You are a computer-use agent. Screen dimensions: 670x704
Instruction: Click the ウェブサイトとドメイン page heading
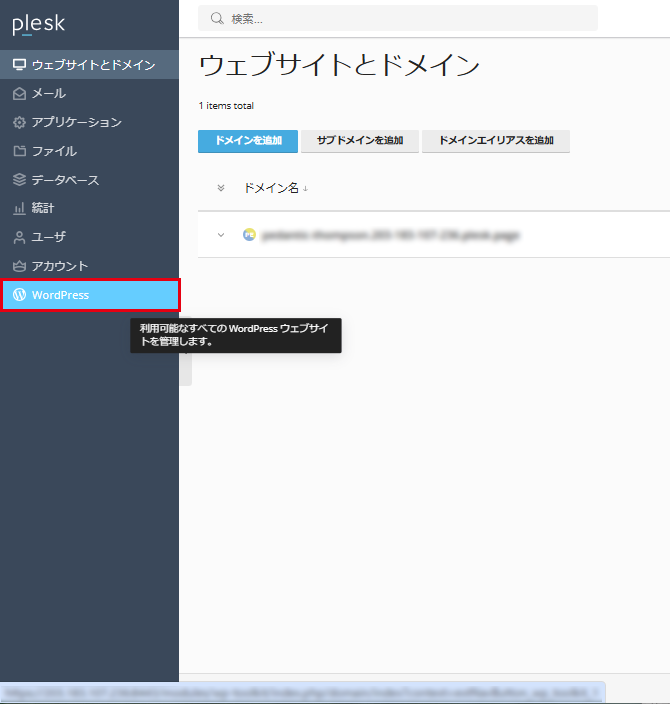339,64
